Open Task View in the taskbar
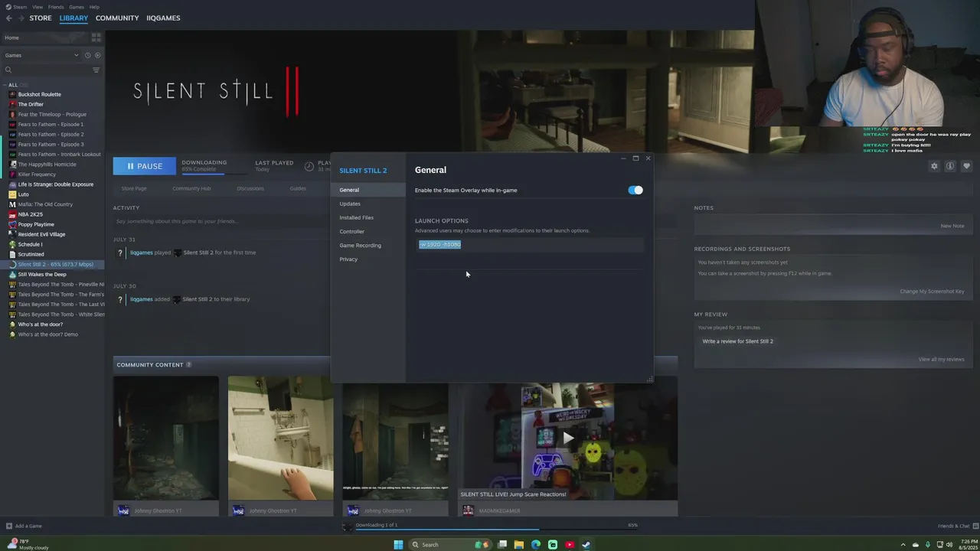The height and width of the screenshot is (551, 980). (x=501, y=545)
